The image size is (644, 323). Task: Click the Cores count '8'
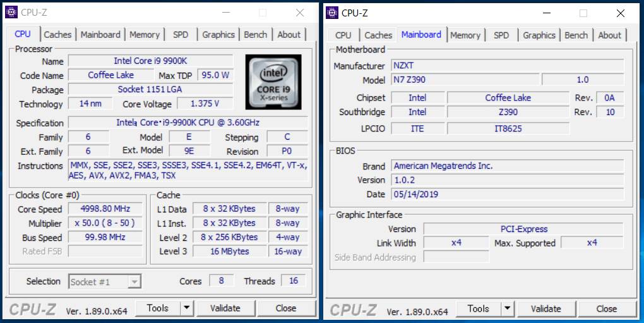coord(222,281)
